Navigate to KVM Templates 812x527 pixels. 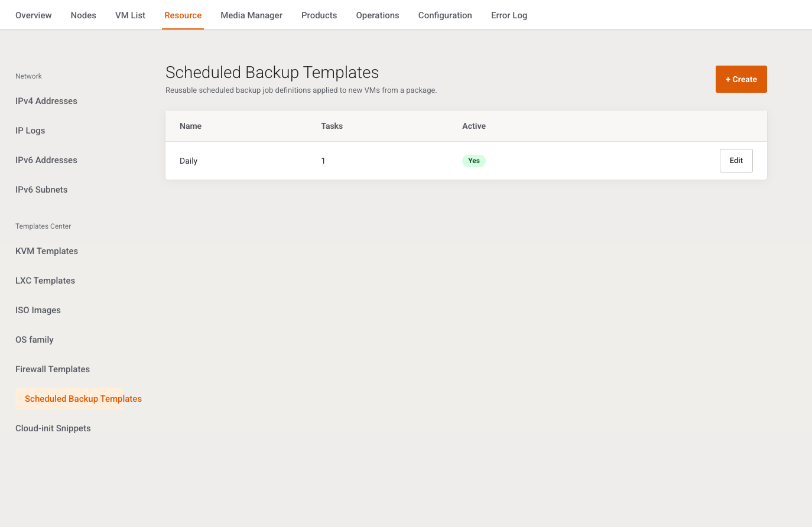coord(47,251)
